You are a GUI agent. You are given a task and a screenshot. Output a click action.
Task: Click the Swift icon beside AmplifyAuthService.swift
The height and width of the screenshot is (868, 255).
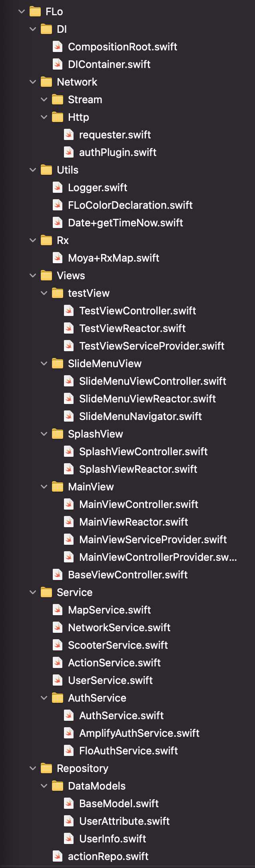click(x=69, y=733)
